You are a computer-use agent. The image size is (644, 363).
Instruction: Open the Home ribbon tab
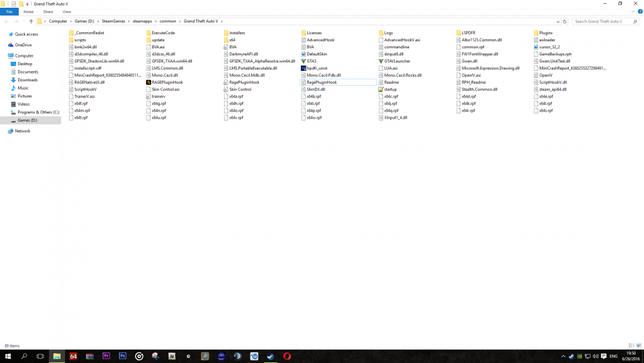coord(28,12)
